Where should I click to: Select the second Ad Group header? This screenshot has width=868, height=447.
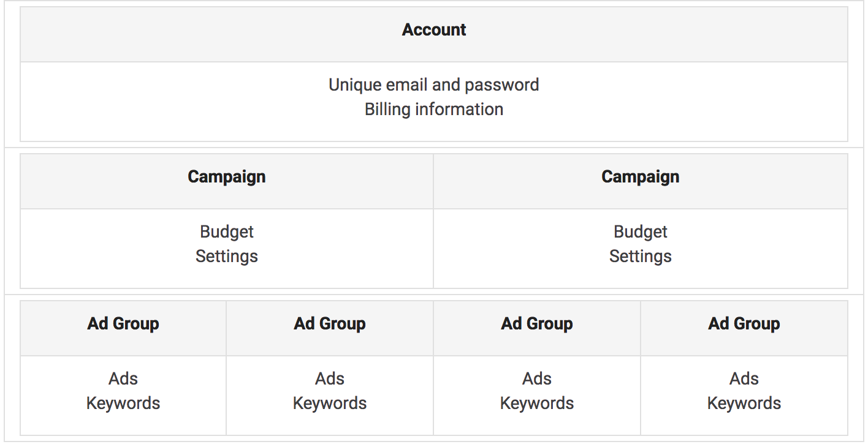coord(330,324)
